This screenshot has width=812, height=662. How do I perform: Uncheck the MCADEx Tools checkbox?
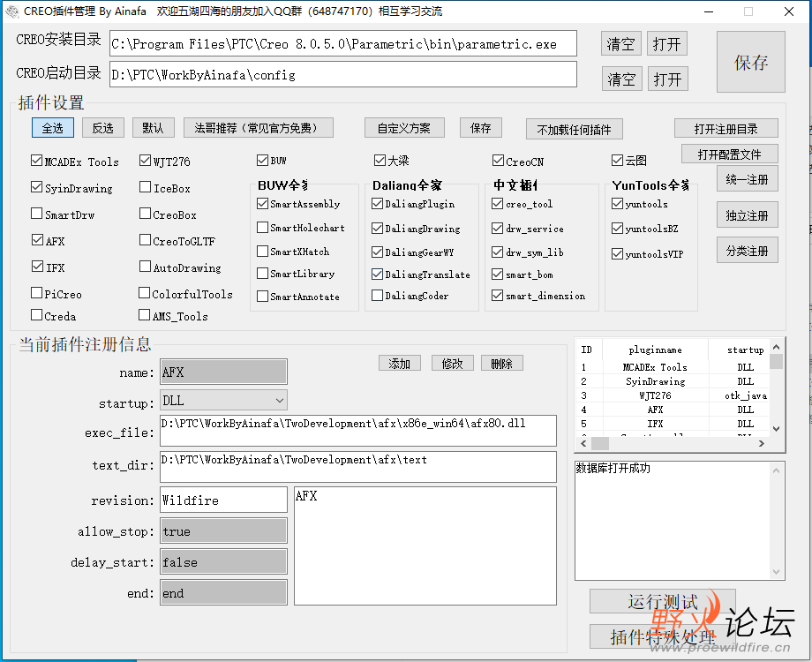click(36, 162)
